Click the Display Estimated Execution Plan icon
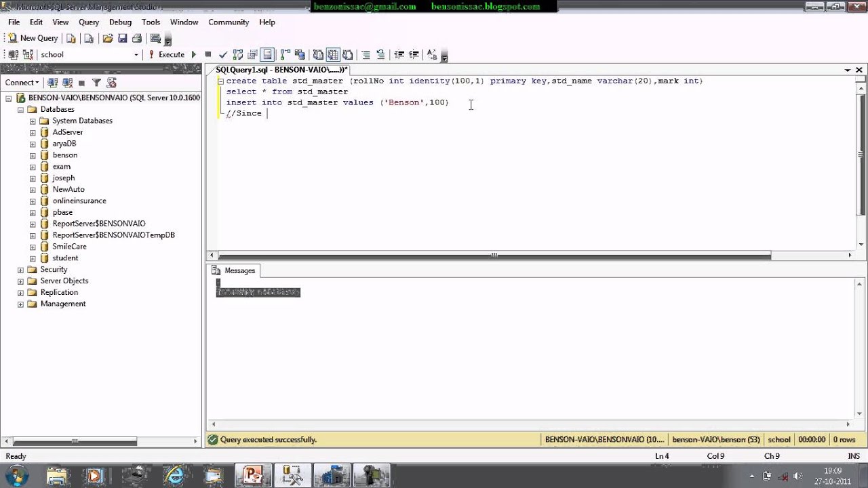Viewport: 868px width, 488px height. pos(239,55)
